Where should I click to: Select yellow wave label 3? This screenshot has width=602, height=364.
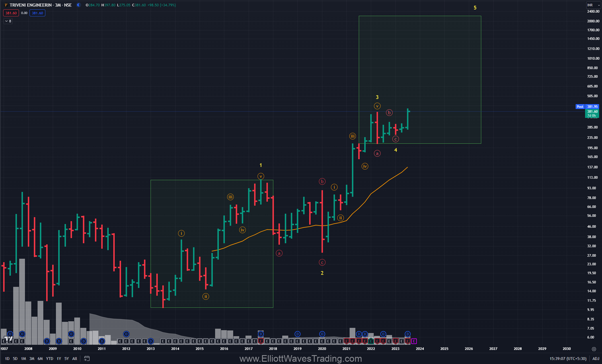(x=377, y=97)
